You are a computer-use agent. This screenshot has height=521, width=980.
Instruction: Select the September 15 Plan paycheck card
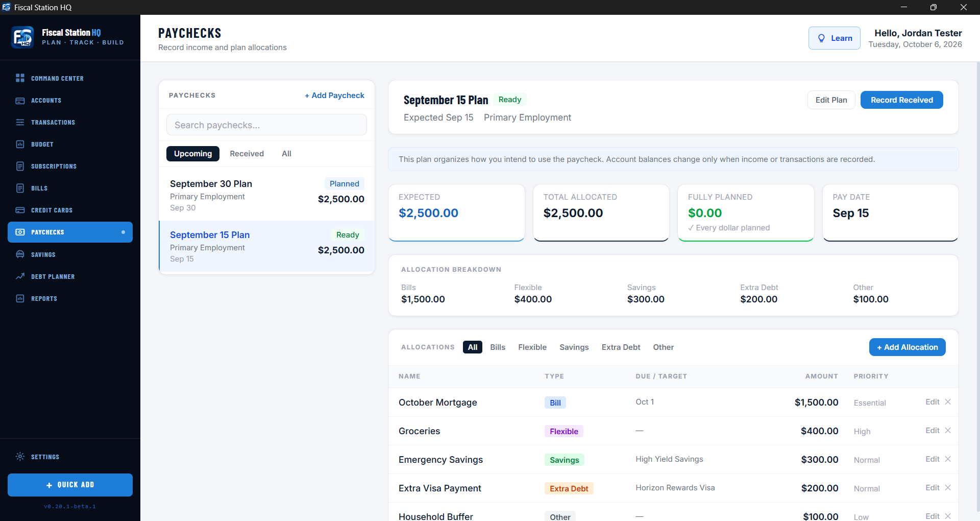click(x=267, y=247)
